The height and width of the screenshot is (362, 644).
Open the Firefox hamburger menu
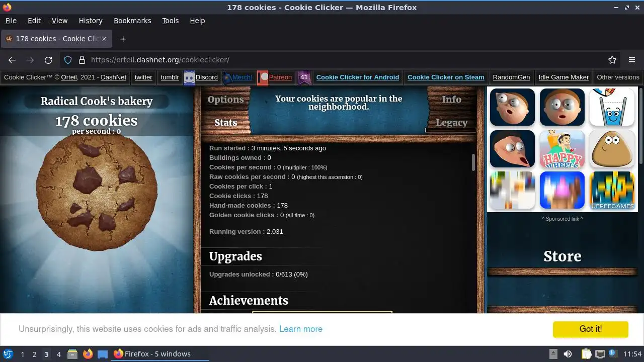(632, 60)
